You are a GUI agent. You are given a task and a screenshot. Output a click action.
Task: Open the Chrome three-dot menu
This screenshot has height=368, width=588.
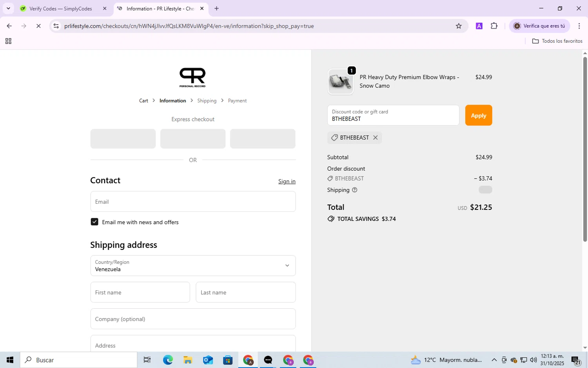click(x=579, y=26)
